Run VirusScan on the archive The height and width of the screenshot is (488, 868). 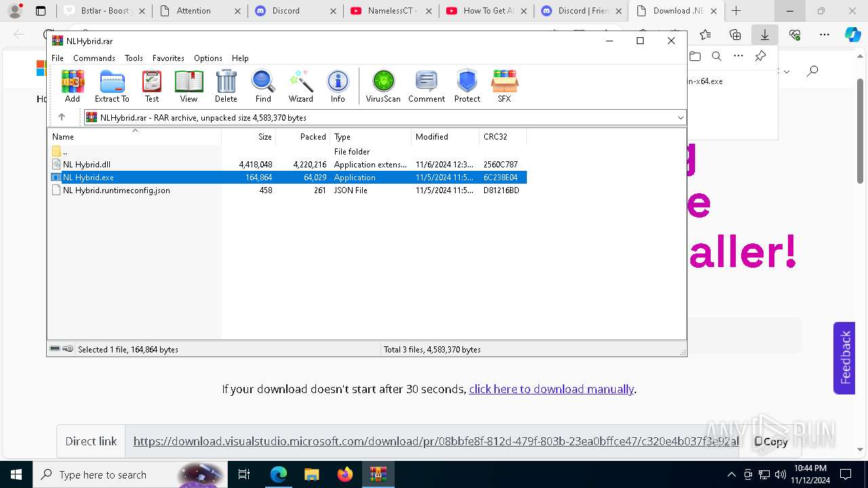383,86
